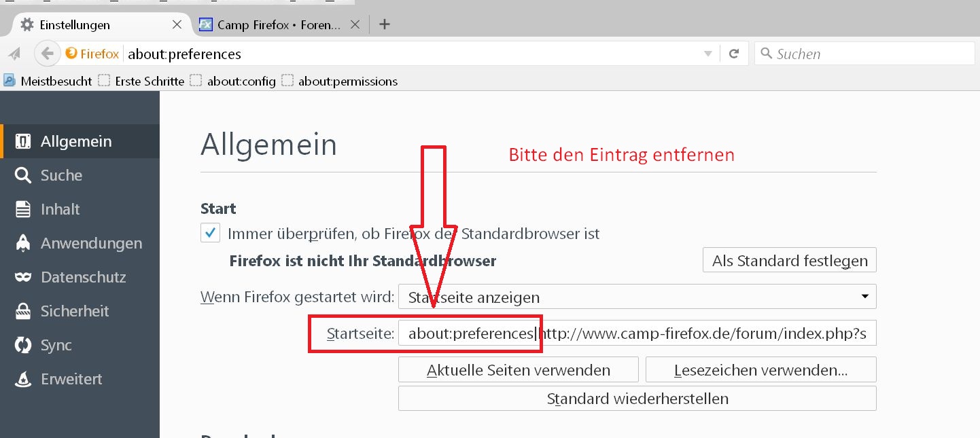Open the Inhalt preferences category
980x438 pixels.
(x=80, y=209)
